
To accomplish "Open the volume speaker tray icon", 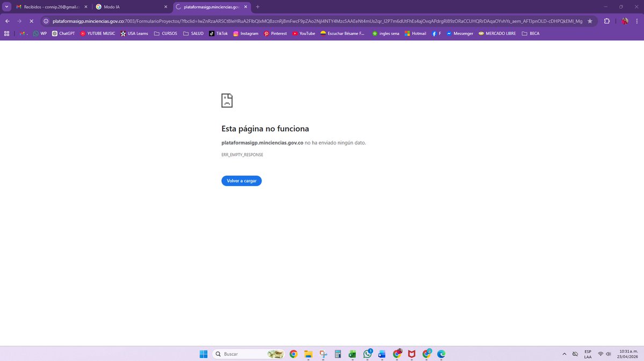I will pos(608,354).
